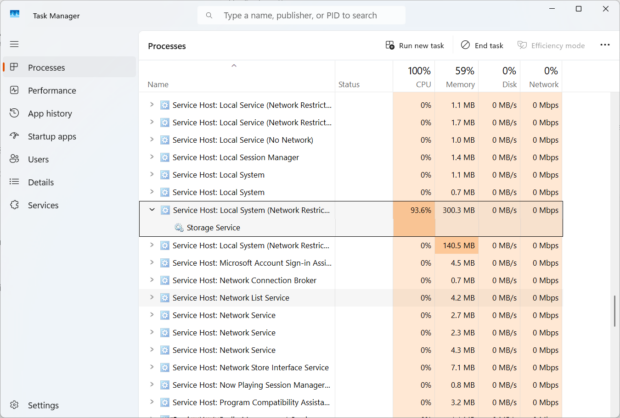Click the Services puzzle icon

click(14, 205)
